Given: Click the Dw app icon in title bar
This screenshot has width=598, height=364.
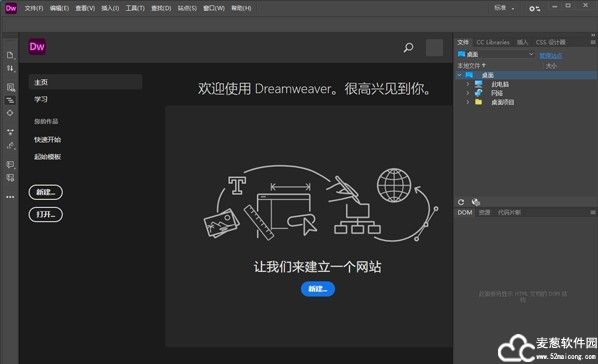Looking at the screenshot, I should coord(11,8).
